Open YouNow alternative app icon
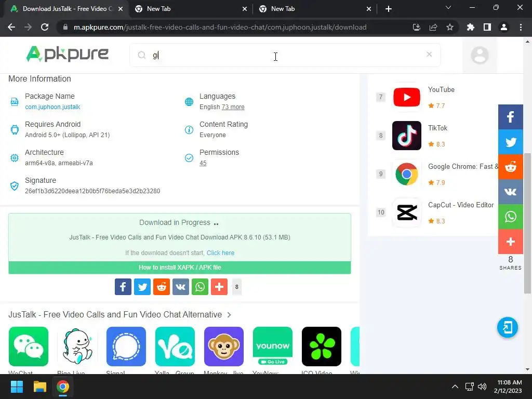532x399 pixels. coord(273,347)
